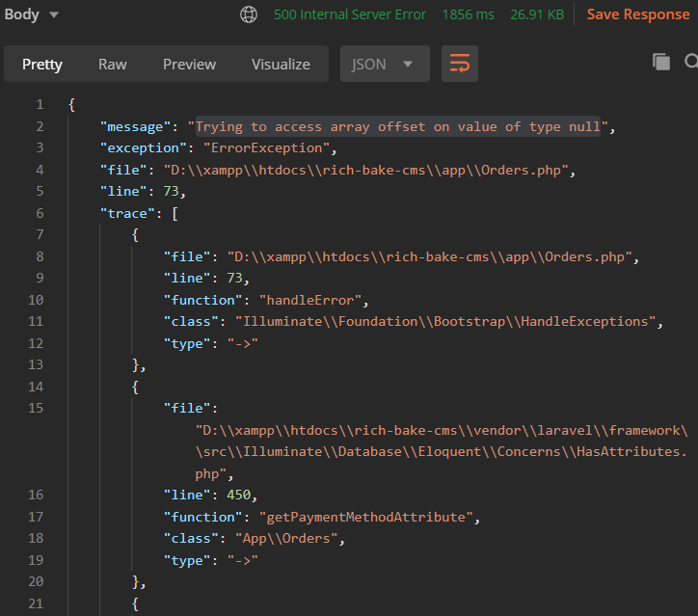Image resolution: width=698 pixels, height=616 pixels.
Task: Click line number 7 in the gutter
Action: click(x=39, y=234)
